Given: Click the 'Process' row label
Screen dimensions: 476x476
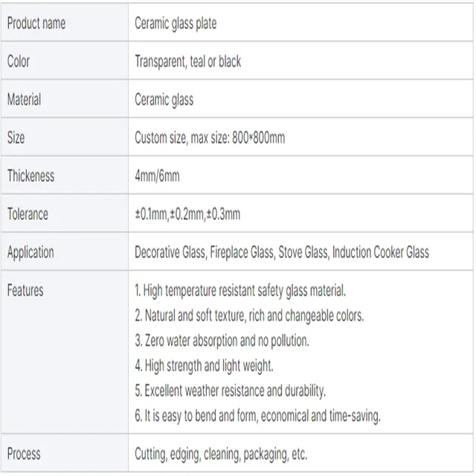Looking at the screenshot, I should tap(24, 453).
